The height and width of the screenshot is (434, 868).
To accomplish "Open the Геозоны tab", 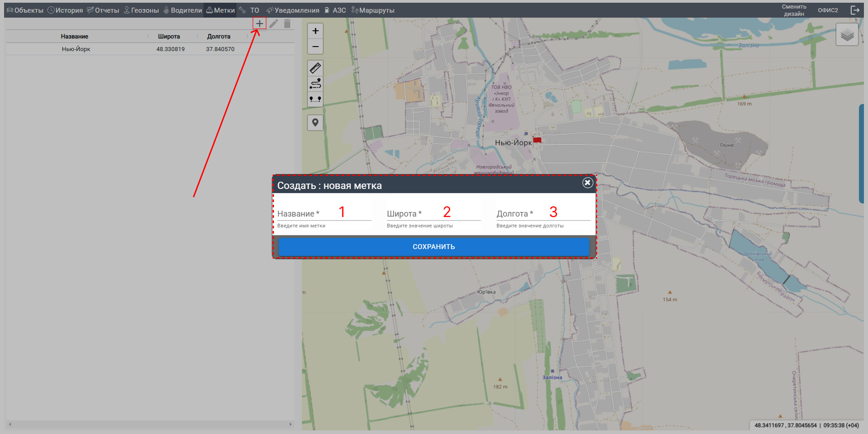I will pos(142,10).
